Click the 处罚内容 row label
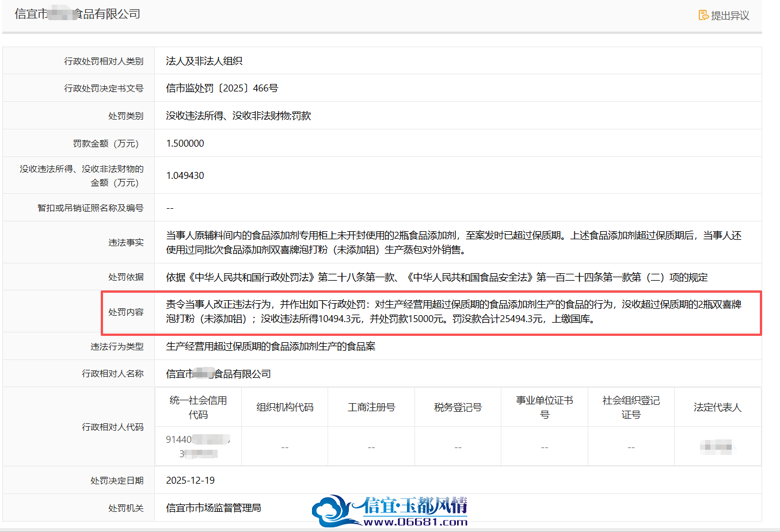Screen dimensions: 780x532 tap(126, 312)
